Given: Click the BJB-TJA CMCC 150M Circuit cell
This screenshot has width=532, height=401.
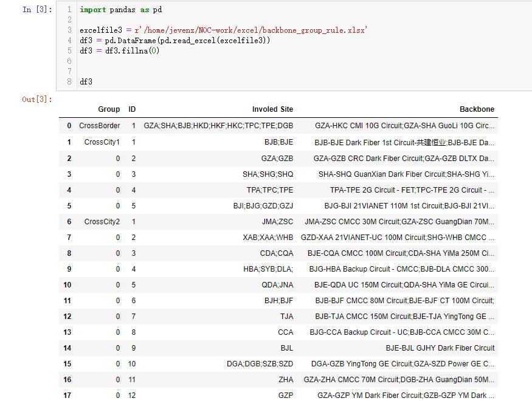Looking at the screenshot, I should [x=404, y=317].
